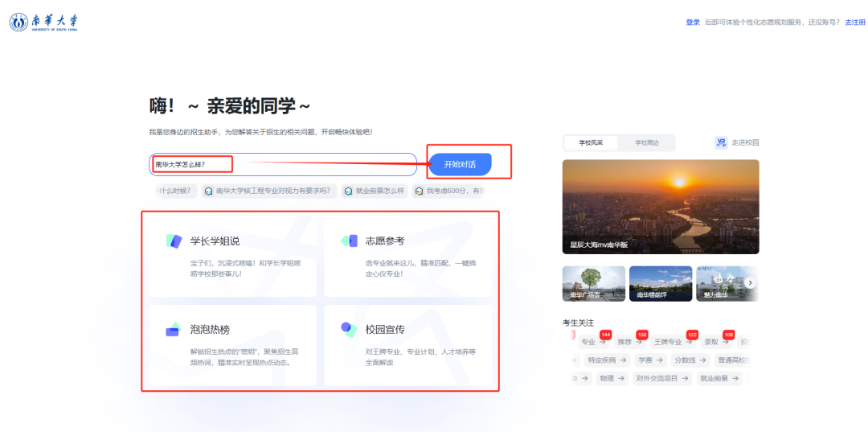Click the 泡泡热榜 card icon

(x=174, y=330)
